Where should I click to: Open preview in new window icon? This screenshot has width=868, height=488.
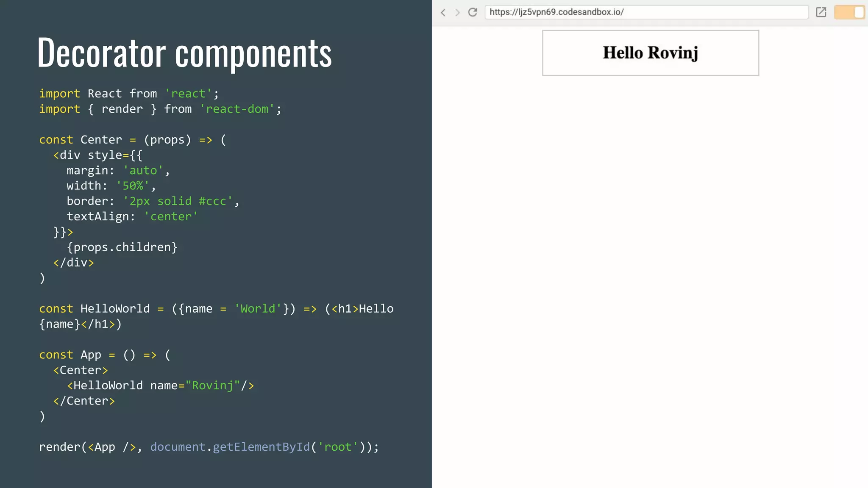tap(821, 12)
